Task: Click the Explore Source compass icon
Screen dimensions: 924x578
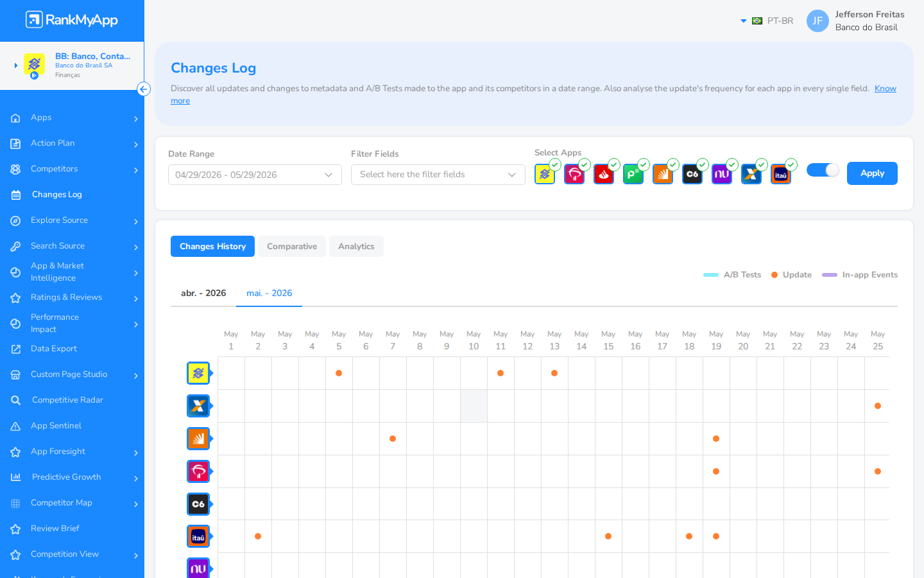Action: click(15, 221)
